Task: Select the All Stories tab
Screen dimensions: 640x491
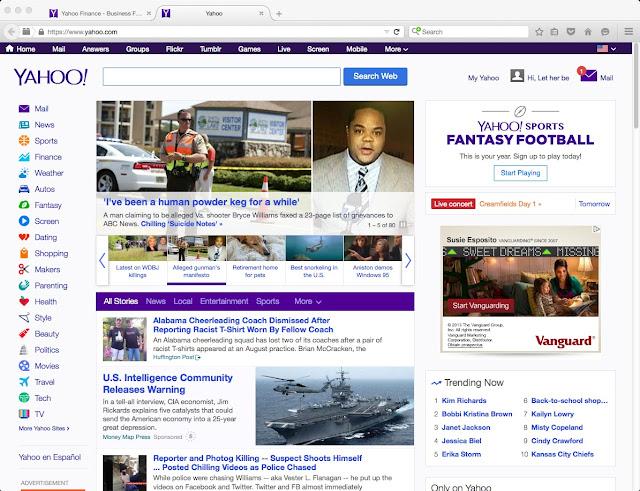Action: (x=120, y=301)
